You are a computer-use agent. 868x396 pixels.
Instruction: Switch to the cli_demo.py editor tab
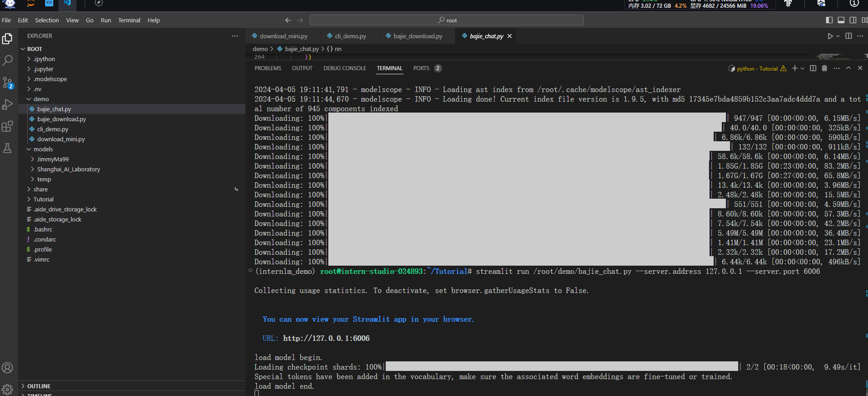[350, 36]
